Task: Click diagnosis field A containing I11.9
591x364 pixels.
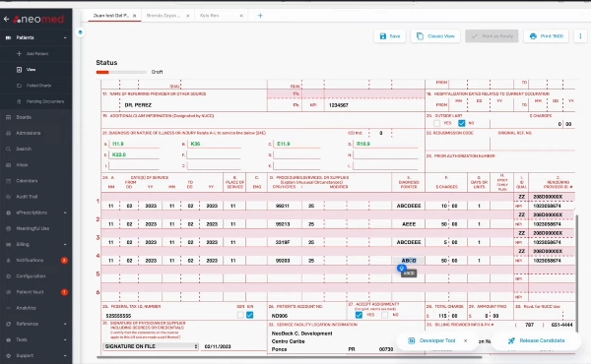Action: tap(134, 144)
